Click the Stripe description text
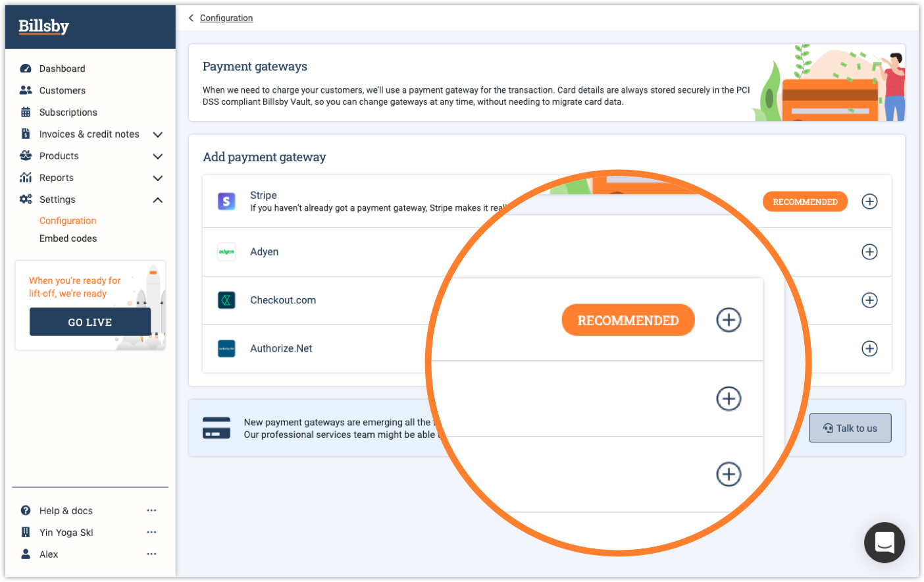Viewport: 924px width, 582px height. (378, 208)
